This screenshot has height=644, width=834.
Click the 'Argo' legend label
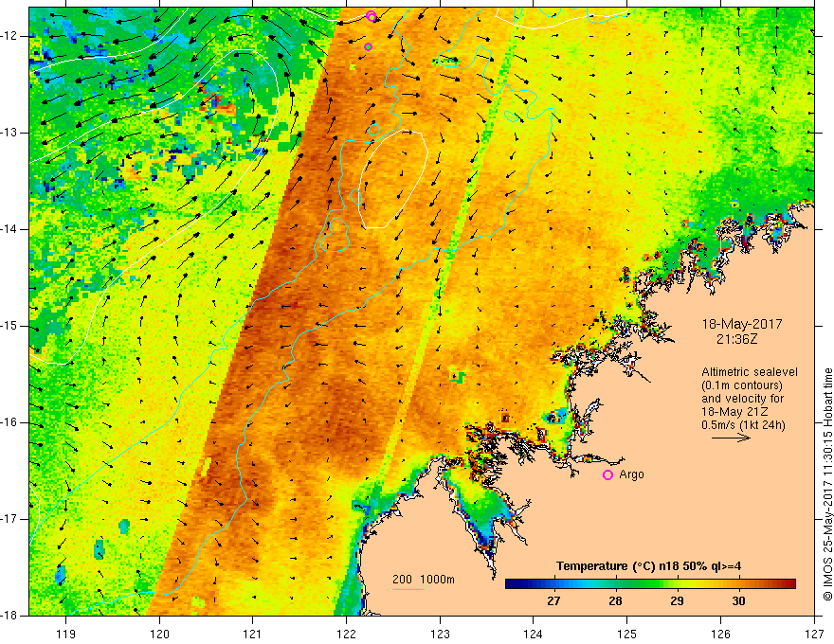click(x=631, y=474)
